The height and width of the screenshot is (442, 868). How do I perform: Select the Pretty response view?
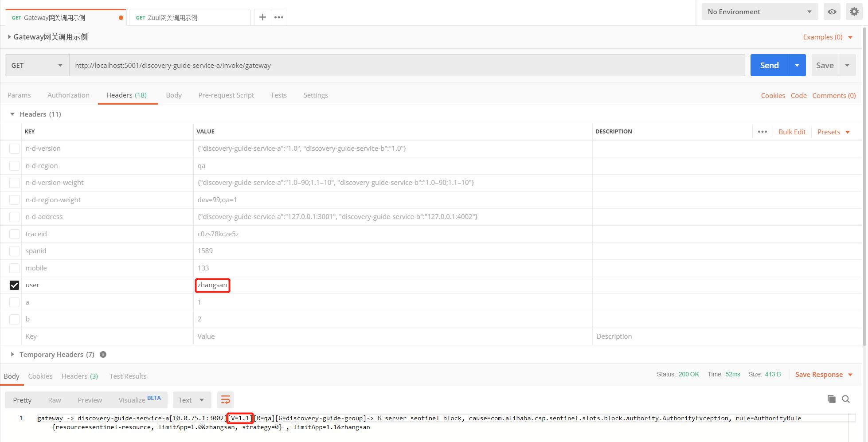click(x=22, y=400)
